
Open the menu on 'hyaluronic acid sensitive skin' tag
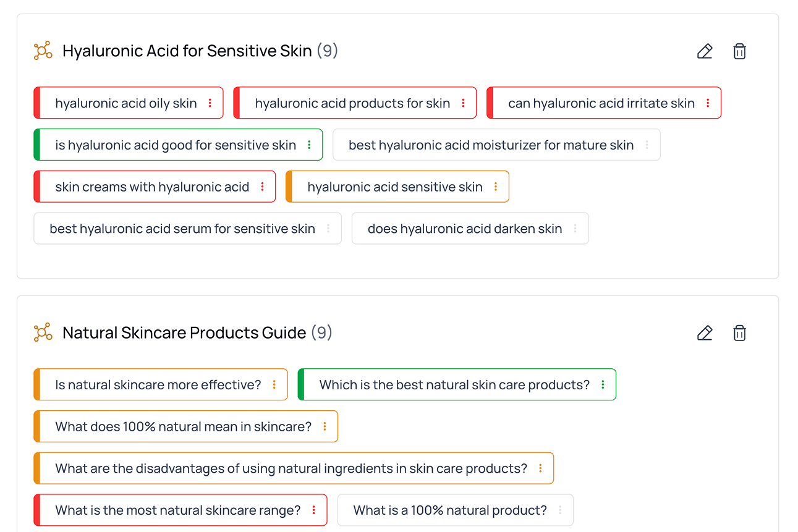pos(496,187)
